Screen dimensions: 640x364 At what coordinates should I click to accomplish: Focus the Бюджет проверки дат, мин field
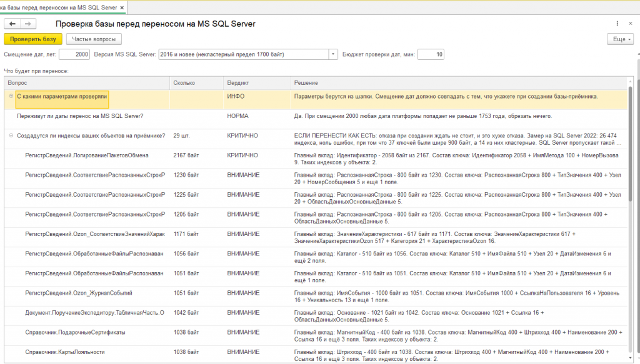431,54
